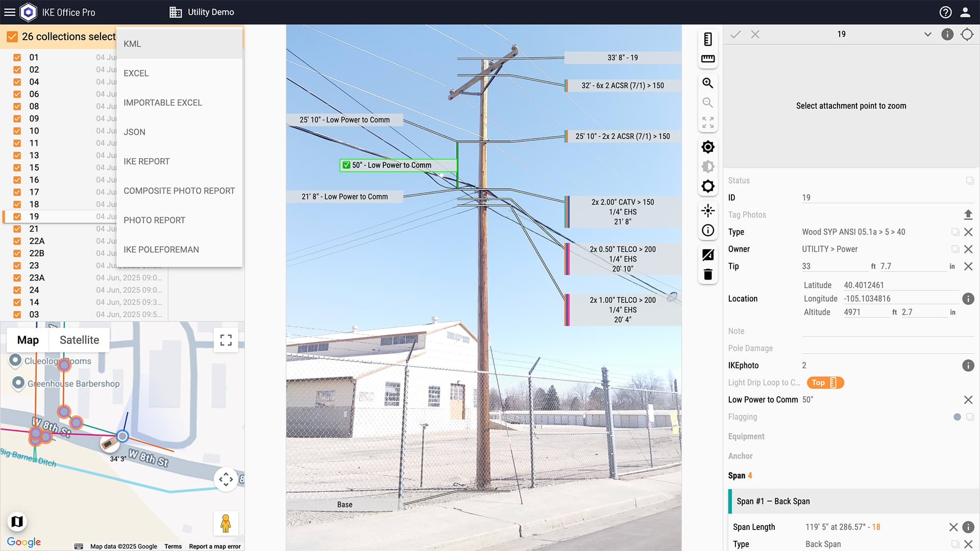Open the user account icon

pos(965,12)
